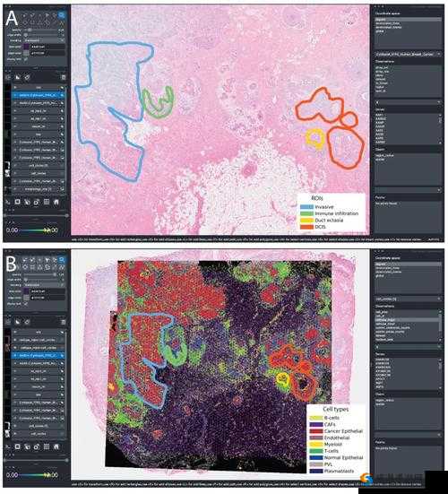The height and width of the screenshot is (494, 448).
Task: Select the highlighted pan/zoom tool in panel A
Action: [62, 14]
